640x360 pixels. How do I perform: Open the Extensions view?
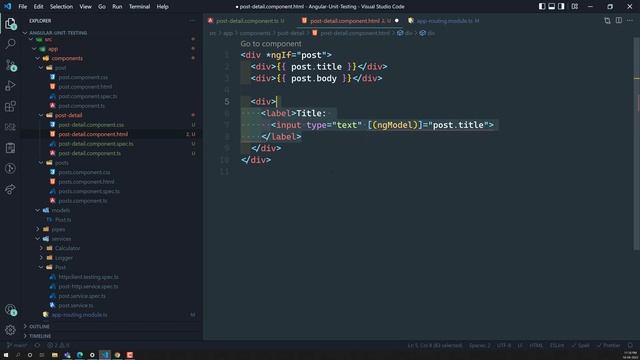[11, 107]
